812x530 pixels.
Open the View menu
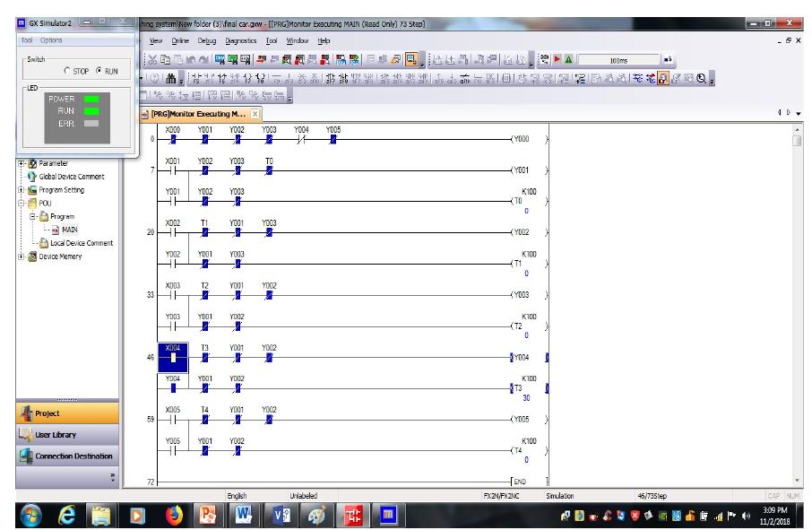point(156,40)
